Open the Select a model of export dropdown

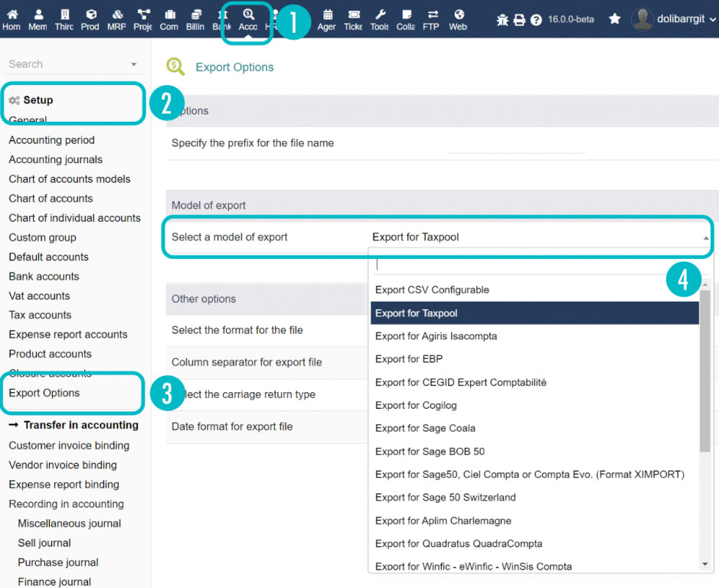click(x=536, y=237)
